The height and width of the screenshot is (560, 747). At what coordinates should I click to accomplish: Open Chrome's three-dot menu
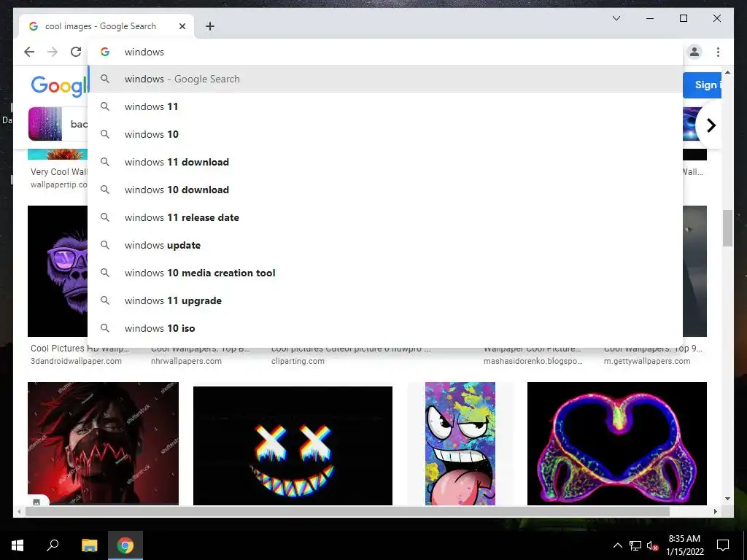718,52
